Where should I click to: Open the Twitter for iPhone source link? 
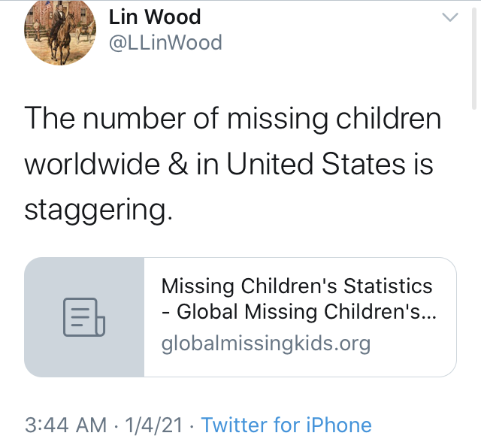pos(286,425)
